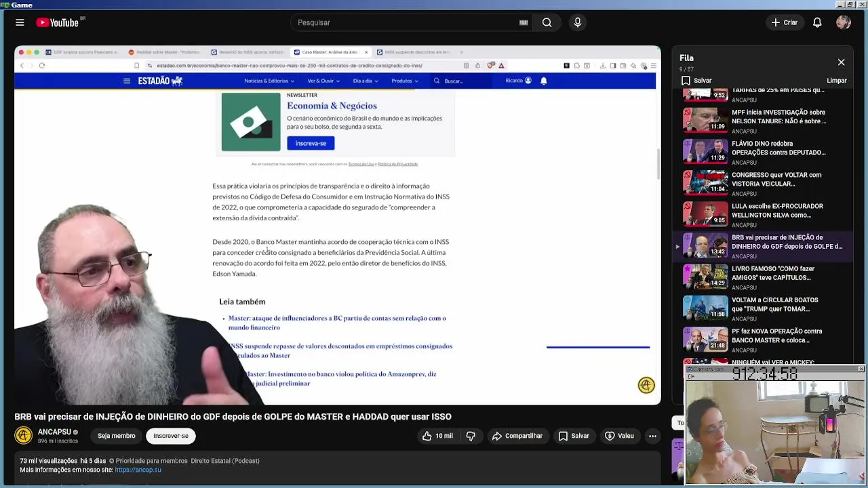This screenshot has width=868, height=488.
Task: Play VOLTAM a CIRCULAR BOATOS thumbnail
Action: coord(705,308)
